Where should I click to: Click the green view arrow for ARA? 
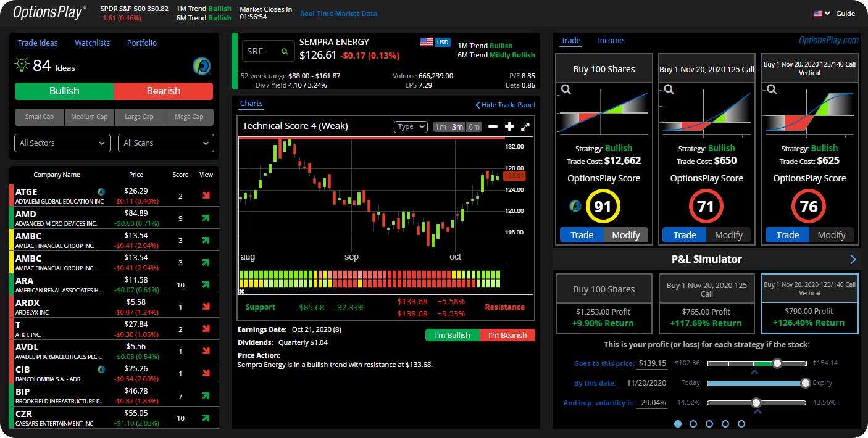click(x=206, y=285)
